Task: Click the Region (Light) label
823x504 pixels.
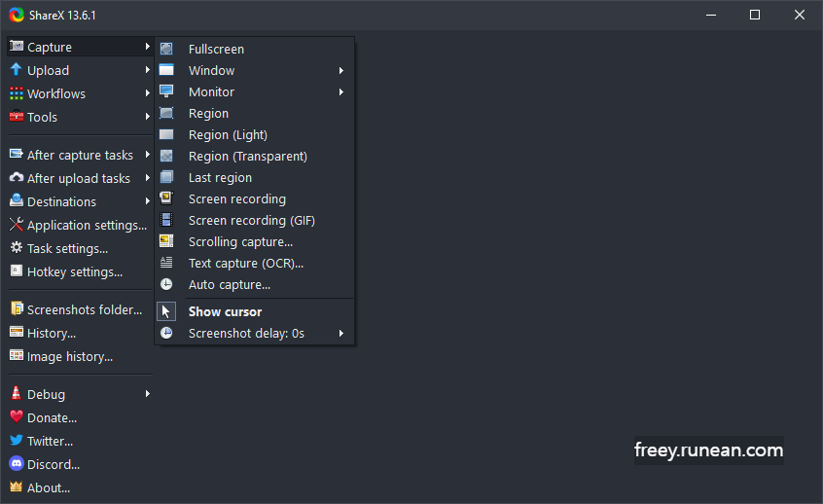Action: [228, 135]
